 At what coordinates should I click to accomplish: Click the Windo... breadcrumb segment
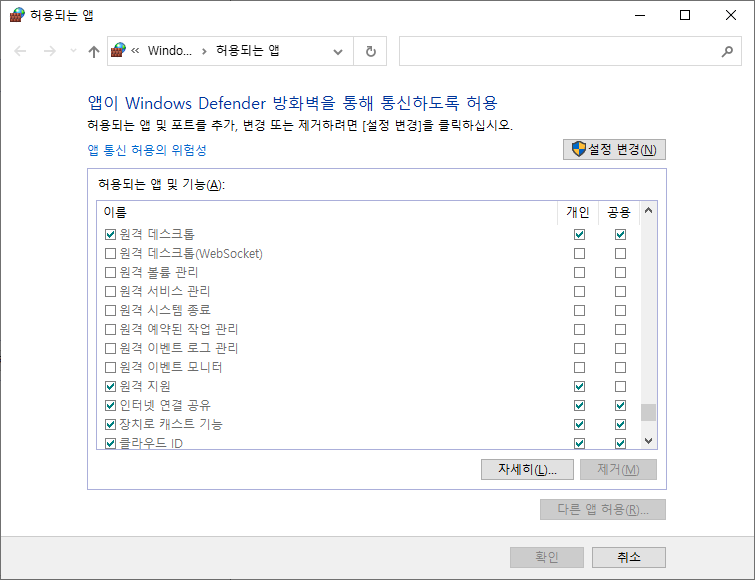(x=169, y=51)
